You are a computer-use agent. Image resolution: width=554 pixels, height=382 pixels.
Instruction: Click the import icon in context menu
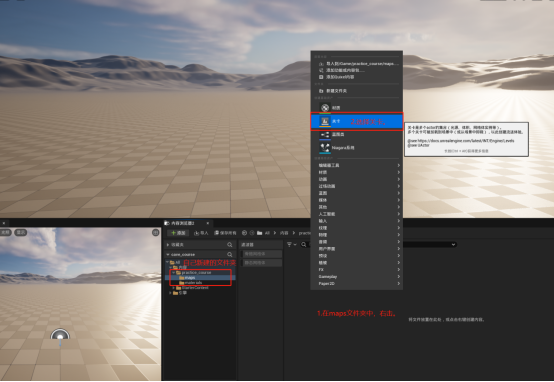pyautogui.click(x=321, y=64)
